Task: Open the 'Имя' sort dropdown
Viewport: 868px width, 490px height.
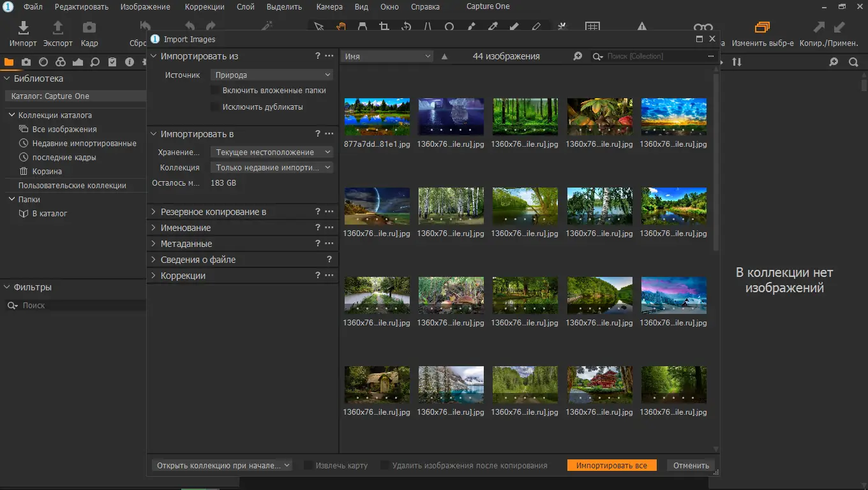Action: 387,56
